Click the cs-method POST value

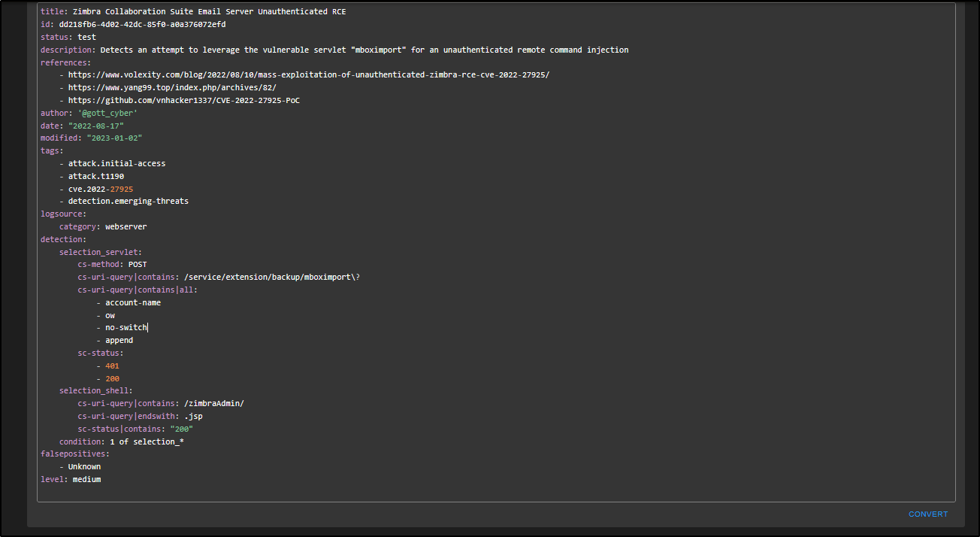tap(138, 265)
